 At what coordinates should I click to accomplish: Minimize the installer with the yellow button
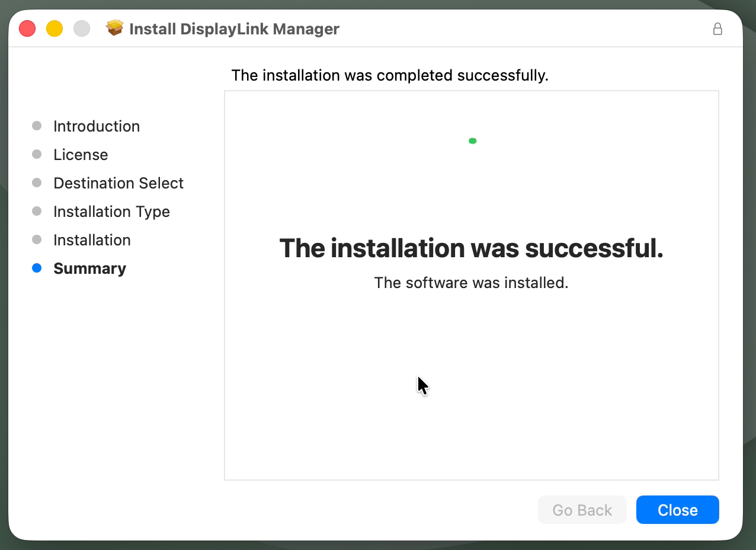tap(54, 28)
